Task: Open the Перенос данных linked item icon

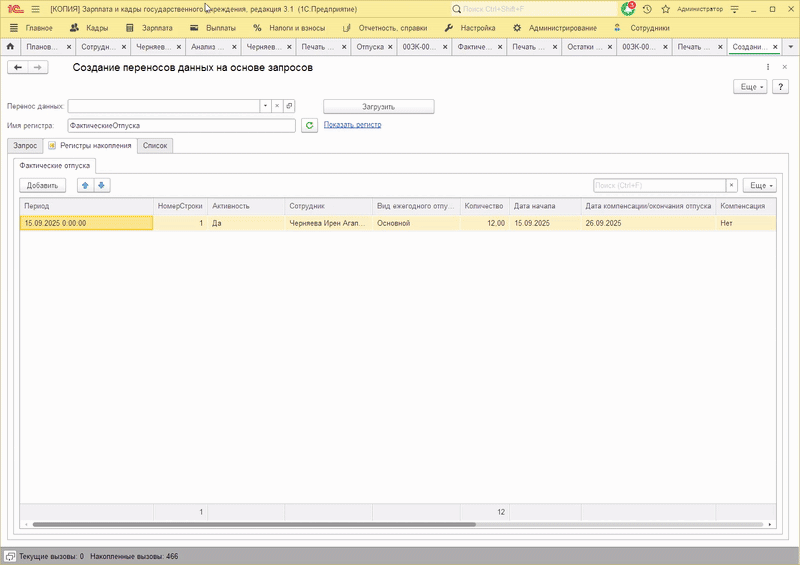Action: tap(289, 106)
